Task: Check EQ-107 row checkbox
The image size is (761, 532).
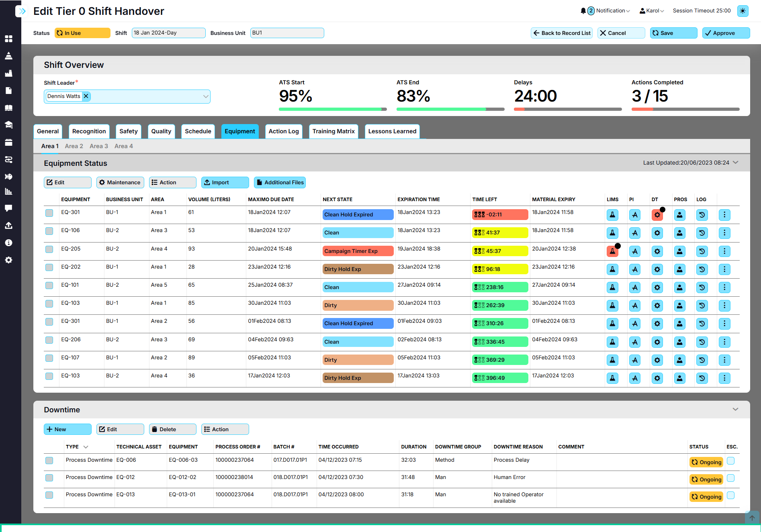Action: click(49, 358)
